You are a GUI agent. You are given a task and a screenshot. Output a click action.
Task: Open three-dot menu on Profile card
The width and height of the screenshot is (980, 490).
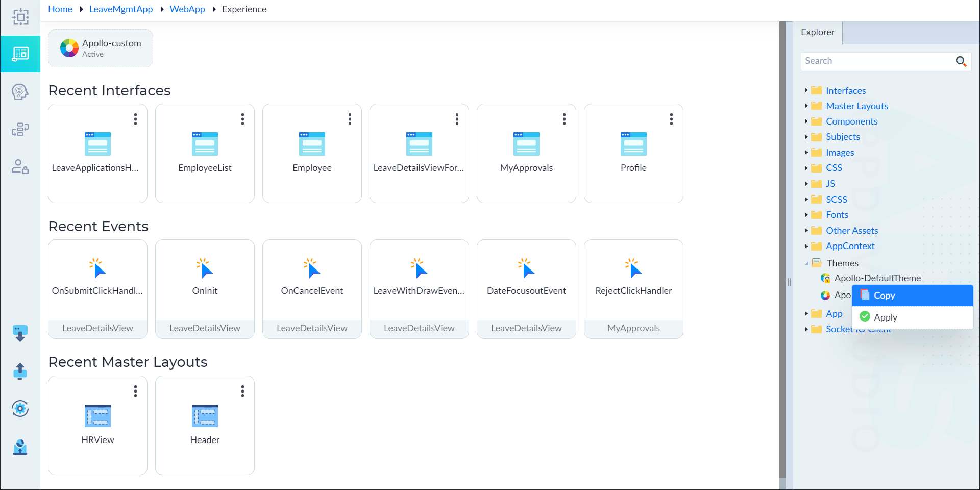tap(671, 119)
